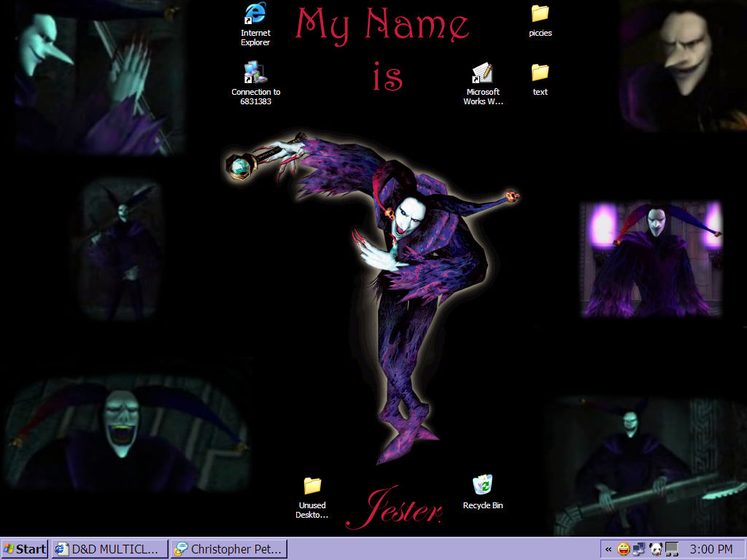Select the piccies folder on the desktop
747x560 pixels.
(x=541, y=21)
